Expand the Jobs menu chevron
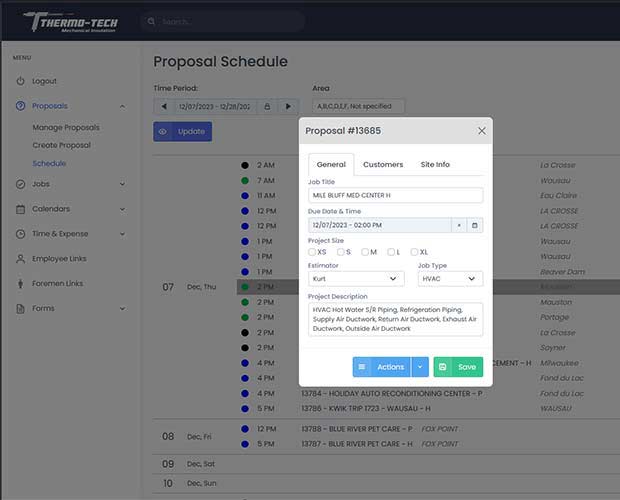This screenshot has width=620, height=500. [x=123, y=184]
